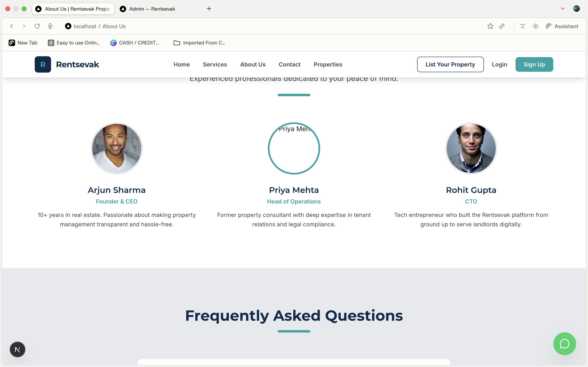This screenshot has height=367, width=588.
Task: Reload the page with refresh icon
Action: (37, 26)
